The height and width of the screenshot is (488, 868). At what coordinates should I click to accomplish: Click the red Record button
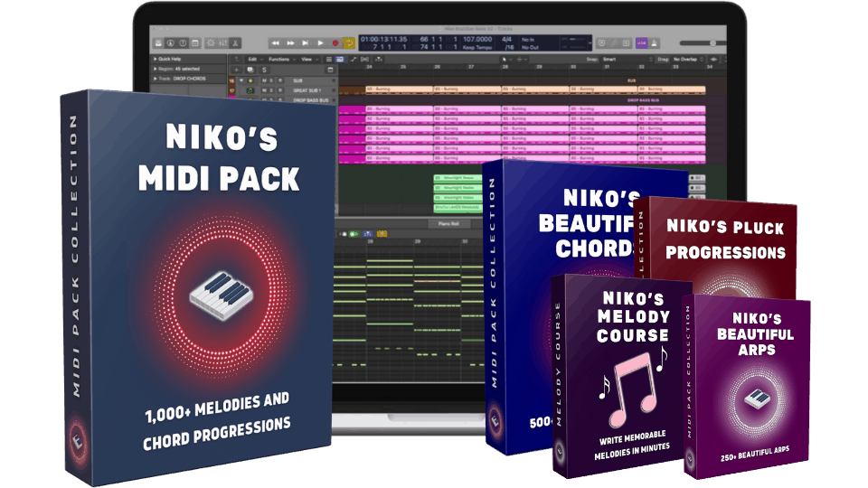[x=335, y=42]
